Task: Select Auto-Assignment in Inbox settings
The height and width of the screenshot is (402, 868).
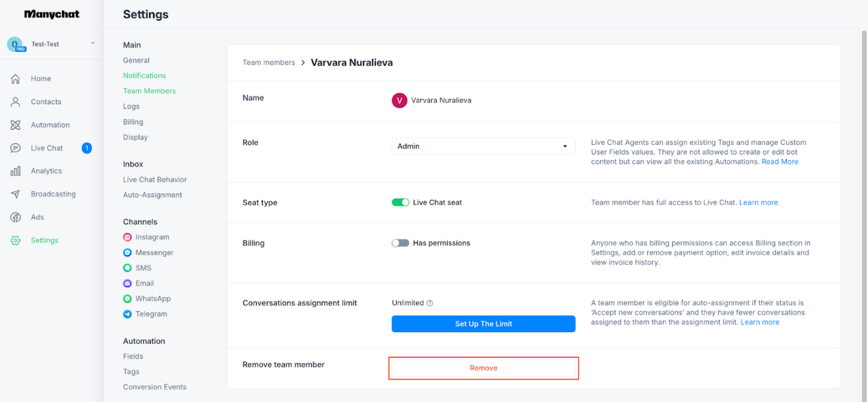Action: pos(152,195)
